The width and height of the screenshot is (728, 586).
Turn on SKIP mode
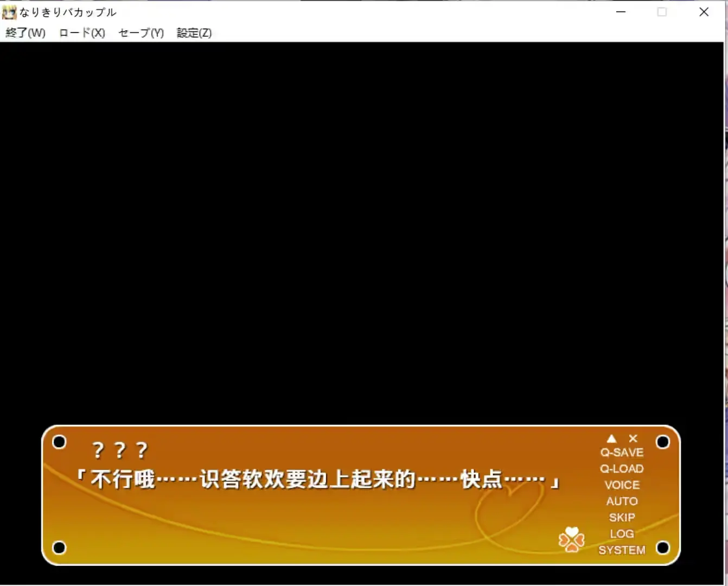[x=622, y=518]
